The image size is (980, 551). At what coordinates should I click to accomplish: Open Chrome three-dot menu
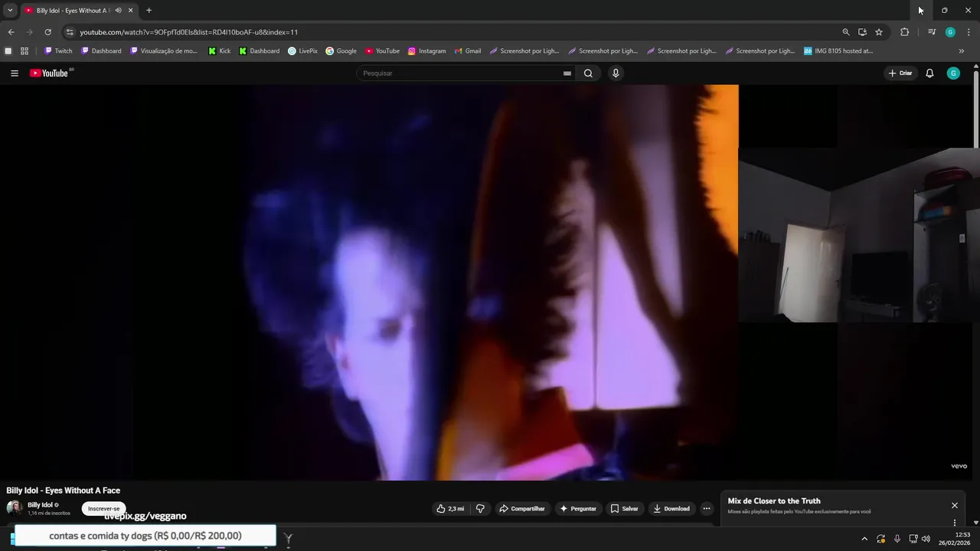pos(969,32)
